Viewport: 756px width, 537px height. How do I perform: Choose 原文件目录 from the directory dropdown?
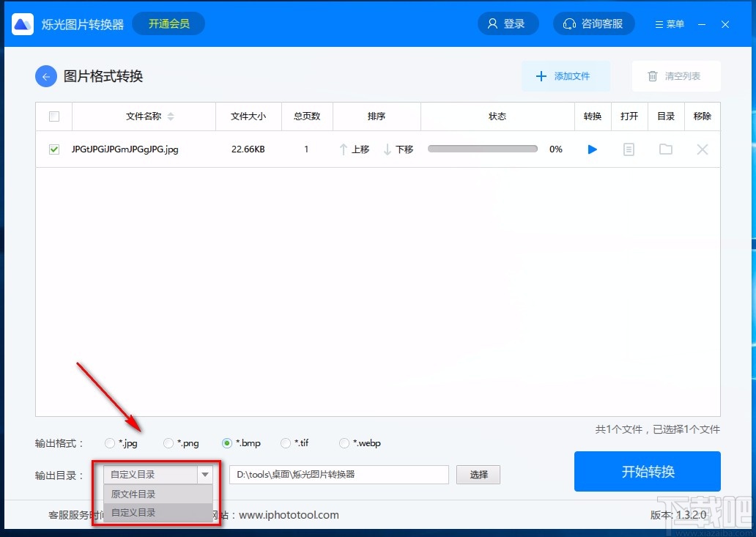tap(133, 494)
